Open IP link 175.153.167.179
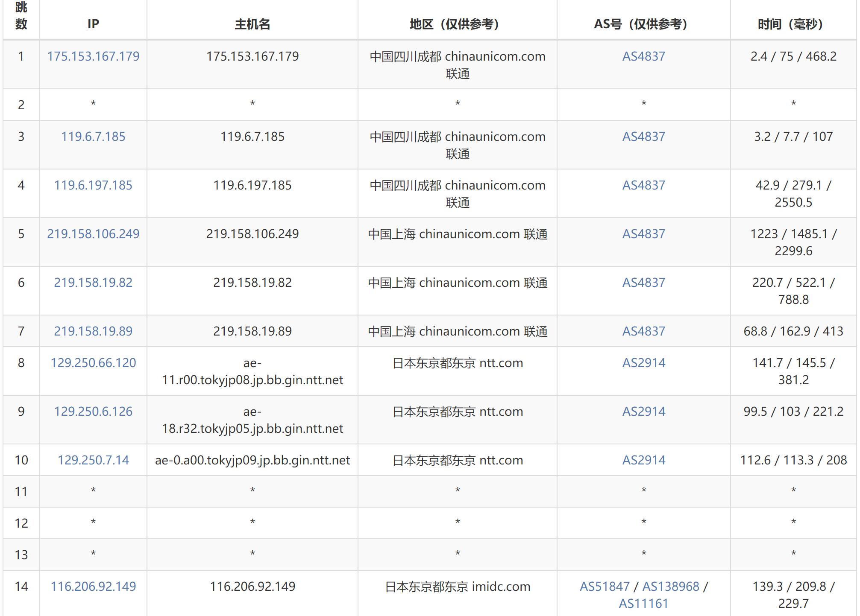Viewport: 860px width, 616px height. [x=93, y=56]
